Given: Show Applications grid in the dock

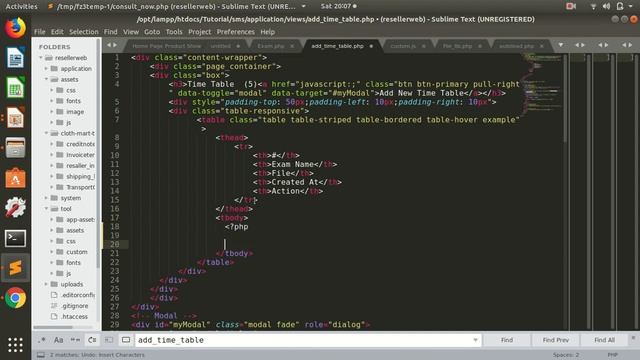Looking at the screenshot, I should (16, 345).
